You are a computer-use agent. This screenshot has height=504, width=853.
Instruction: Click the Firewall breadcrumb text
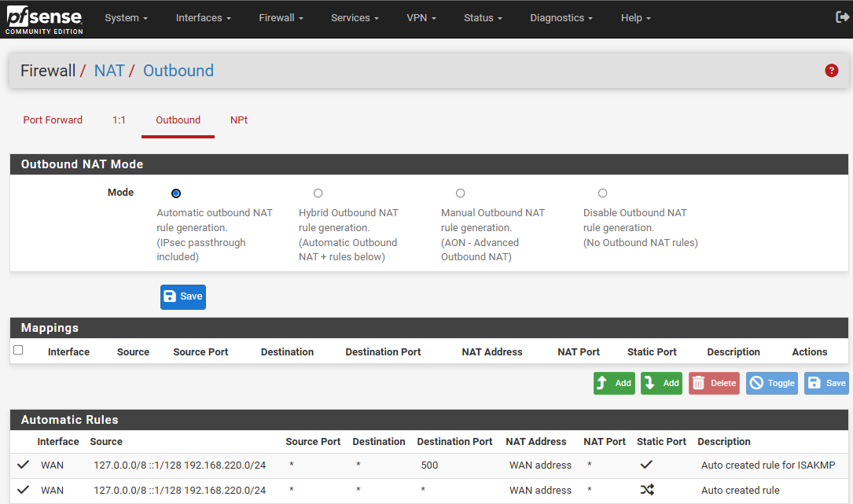pyautogui.click(x=48, y=71)
